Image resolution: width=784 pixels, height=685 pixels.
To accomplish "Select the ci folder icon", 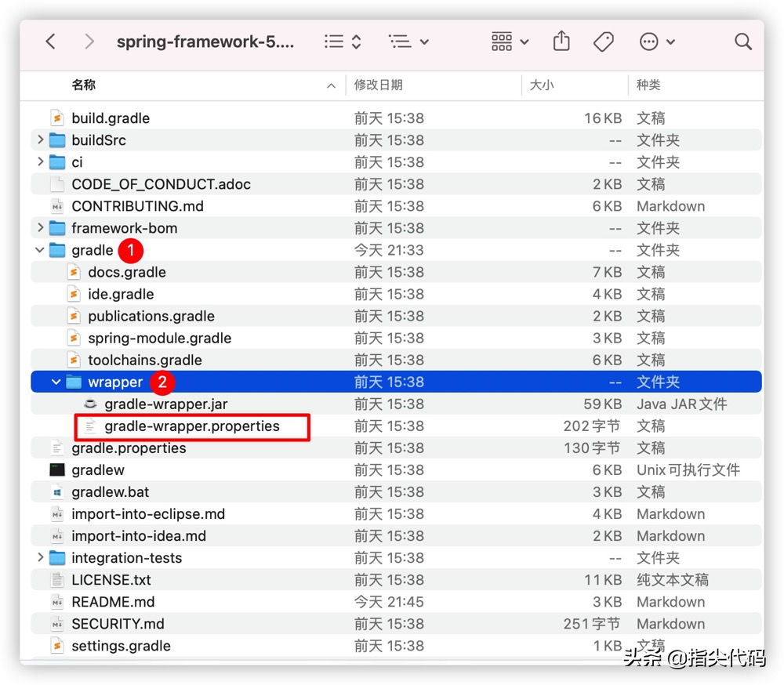I will 57,162.
